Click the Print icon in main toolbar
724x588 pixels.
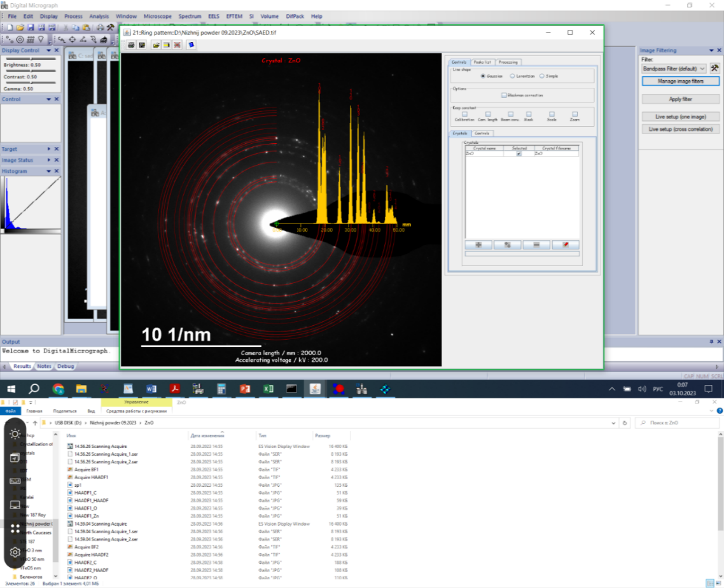100,28
